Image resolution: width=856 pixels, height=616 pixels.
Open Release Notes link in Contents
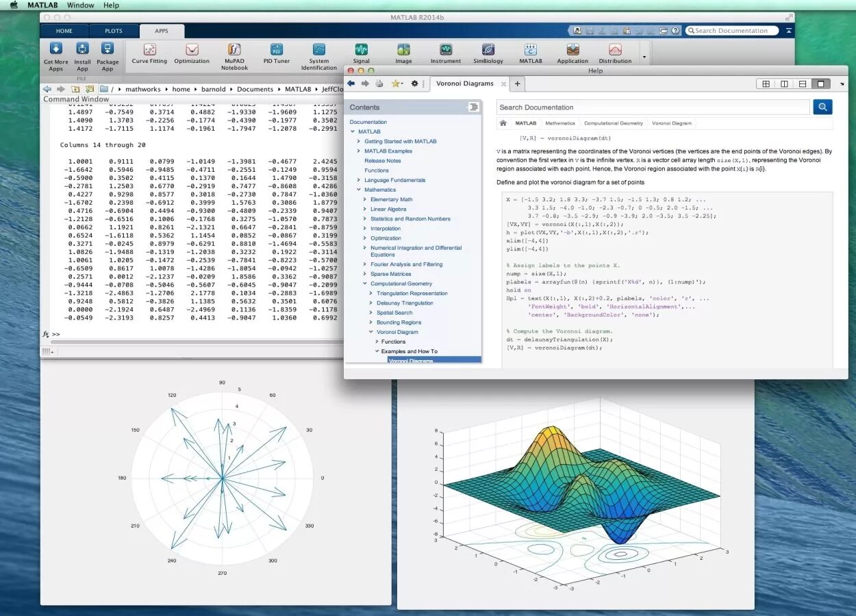(383, 161)
